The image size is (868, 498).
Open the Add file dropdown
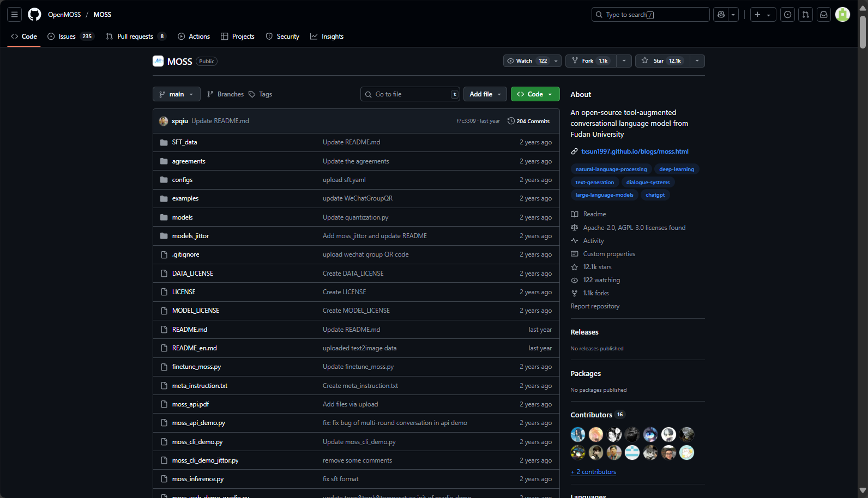485,94
